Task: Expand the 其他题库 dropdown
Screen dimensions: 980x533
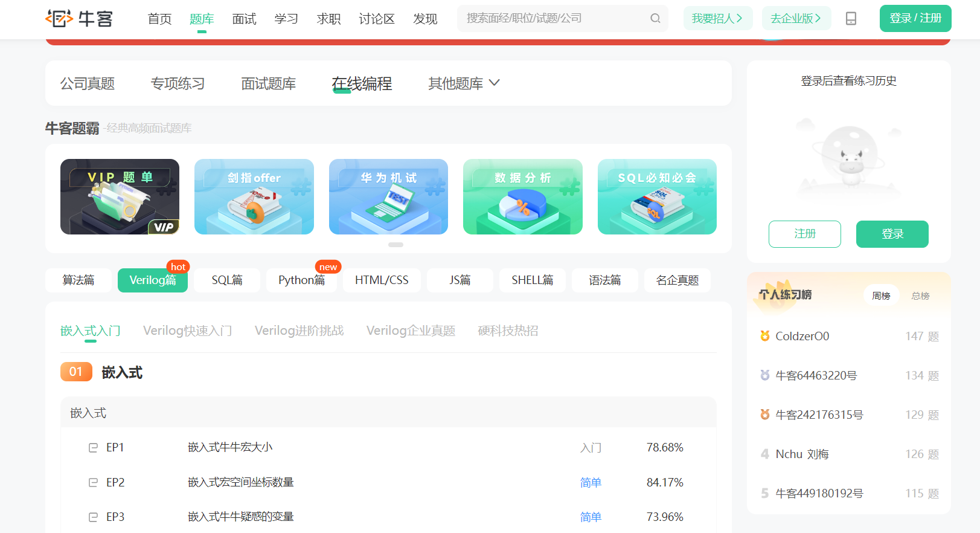Action: (464, 83)
